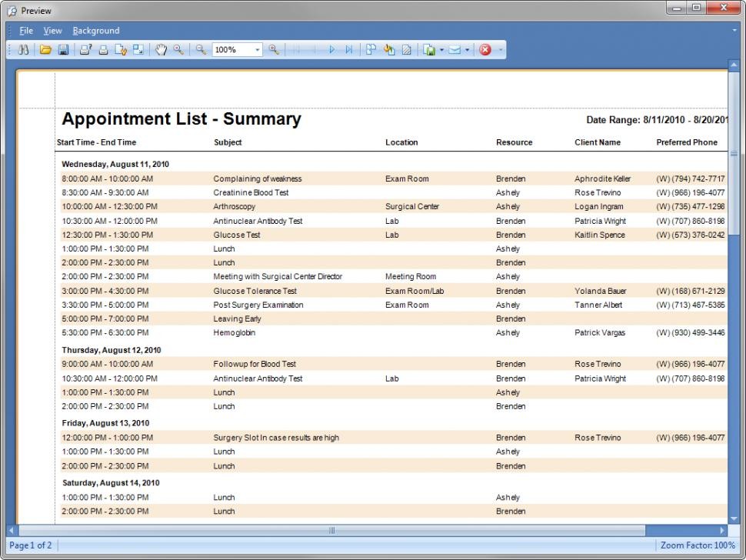This screenshot has height=560, width=746.
Task: Click the Zoom In icon
Action: tap(274, 49)
